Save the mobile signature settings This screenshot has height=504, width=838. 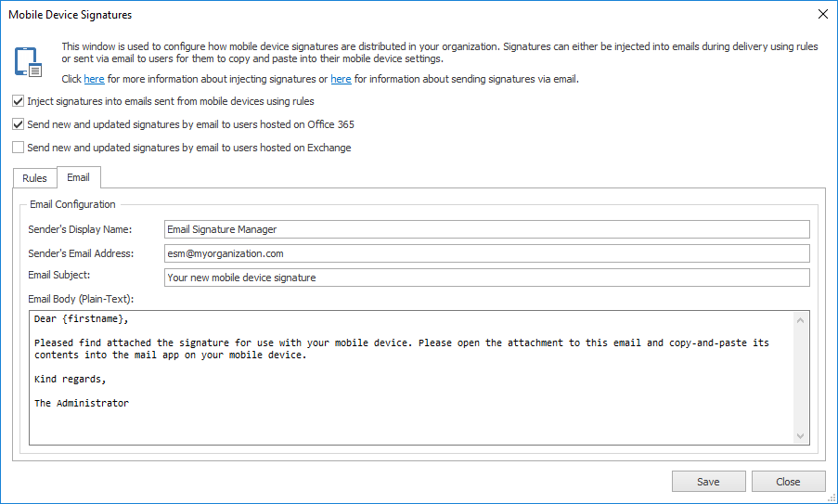(x=709, y=482)
